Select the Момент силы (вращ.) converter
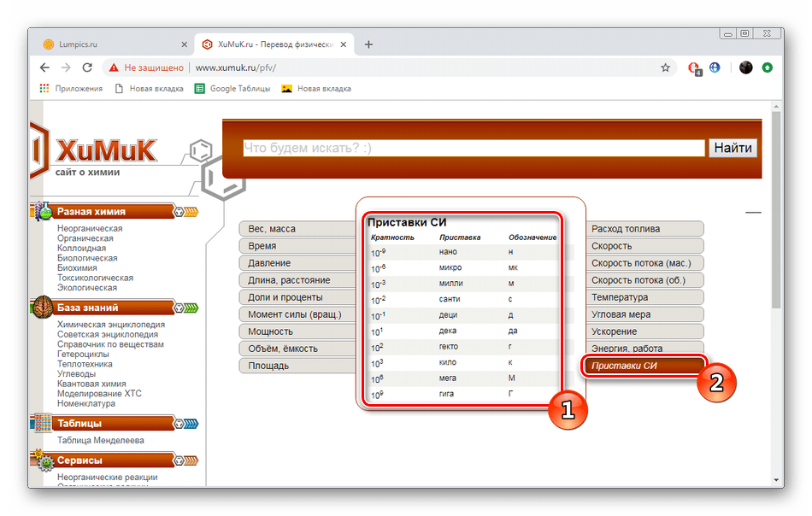This screenshot has width=812, height=516. [x=297, y=314]
